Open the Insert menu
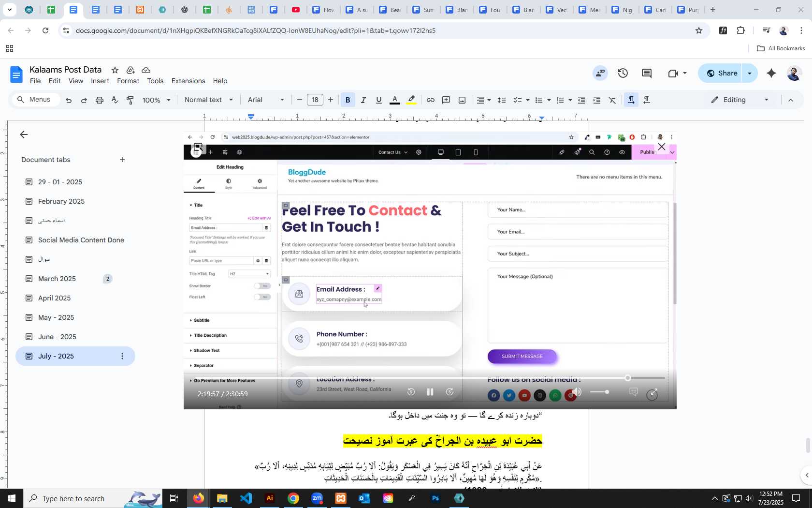The height and width of the screenshot is (508, 812). tap(100, 81)
